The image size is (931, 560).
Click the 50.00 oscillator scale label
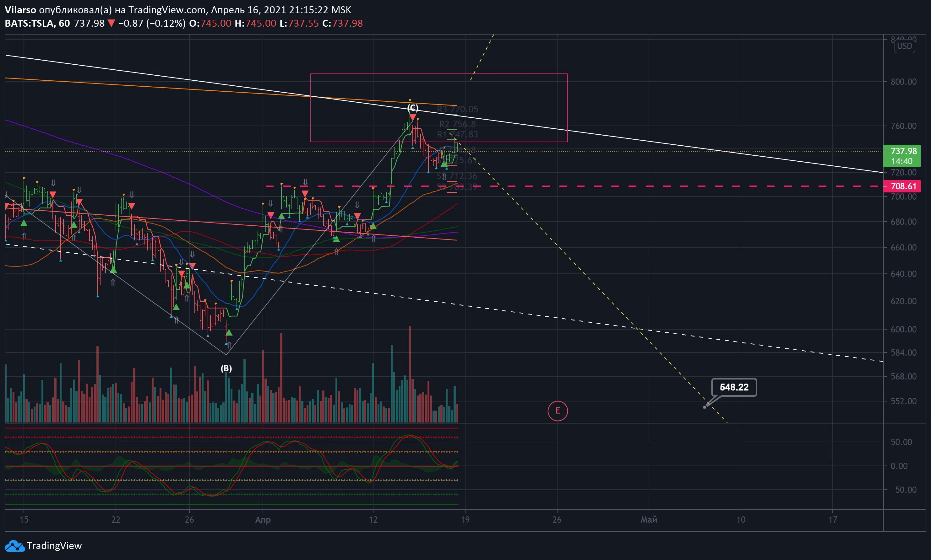pos(901,442)
